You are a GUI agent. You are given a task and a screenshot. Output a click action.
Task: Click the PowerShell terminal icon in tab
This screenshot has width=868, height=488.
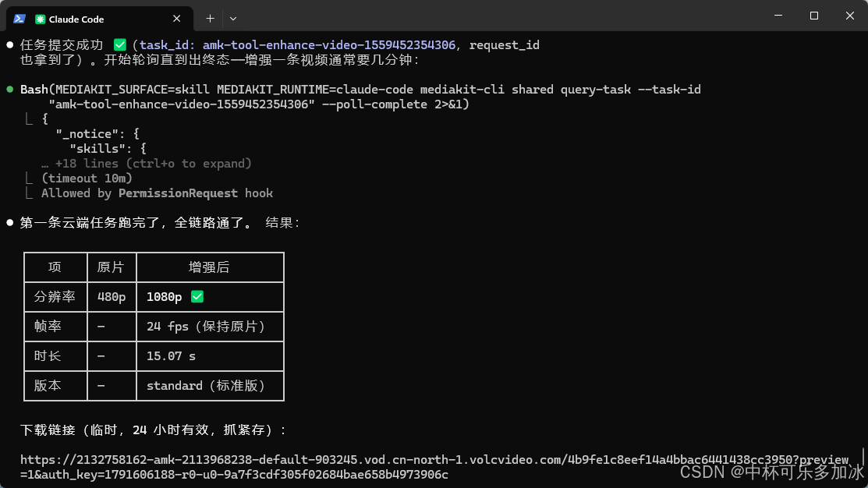[19, 19]
